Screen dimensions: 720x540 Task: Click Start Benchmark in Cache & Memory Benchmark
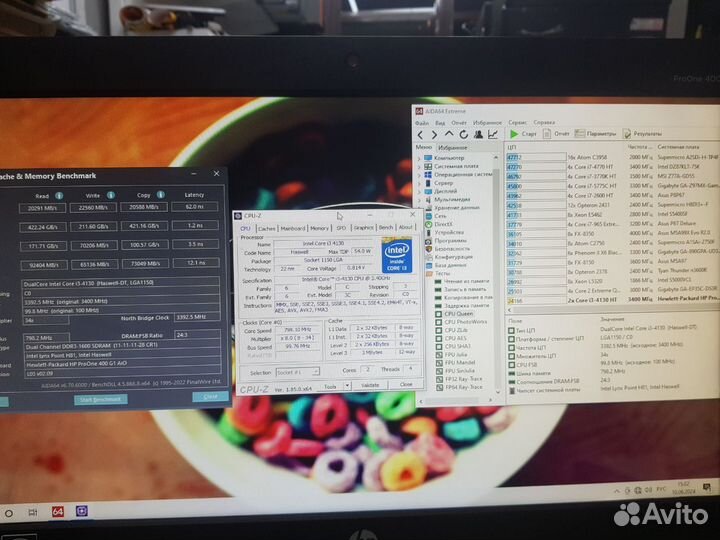point(101,399)
